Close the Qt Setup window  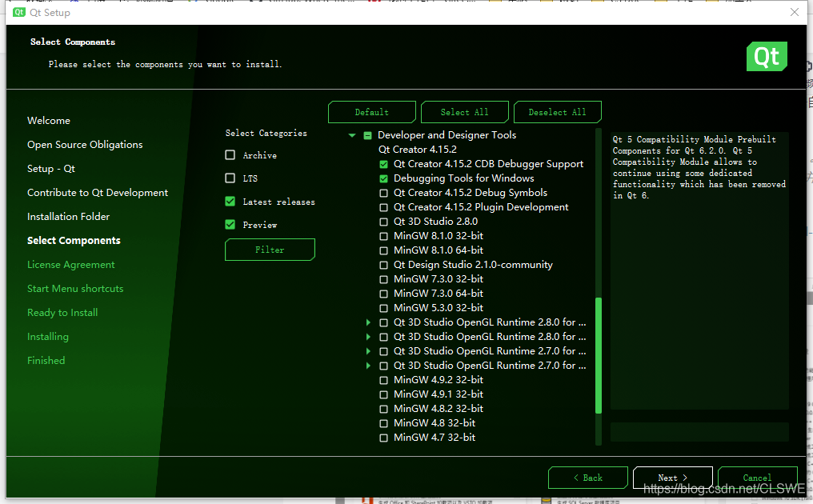[795, 12]
